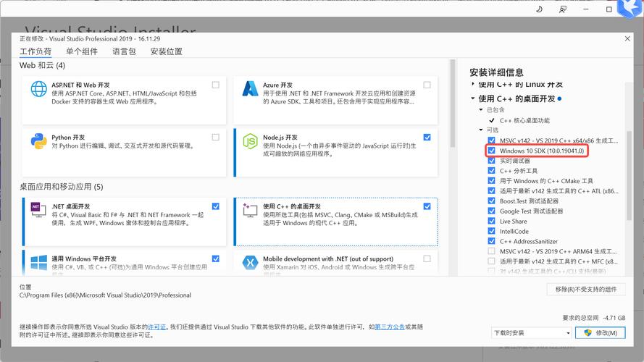The image size is (644, 362).
Task: Uncheck Boost.Test 测试适配器
Action: tap(491, 201)
